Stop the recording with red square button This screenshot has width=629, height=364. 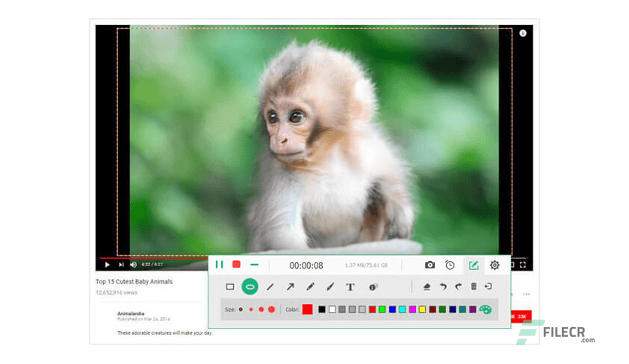(236, 265)
